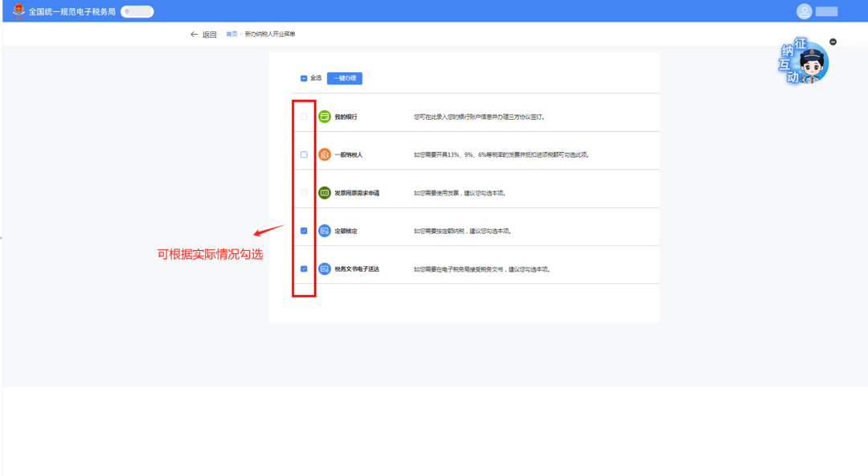868x476 pixels.
Task: Tick the 发票用票需求申请 checkbox
Action: [x=304, y=193]
